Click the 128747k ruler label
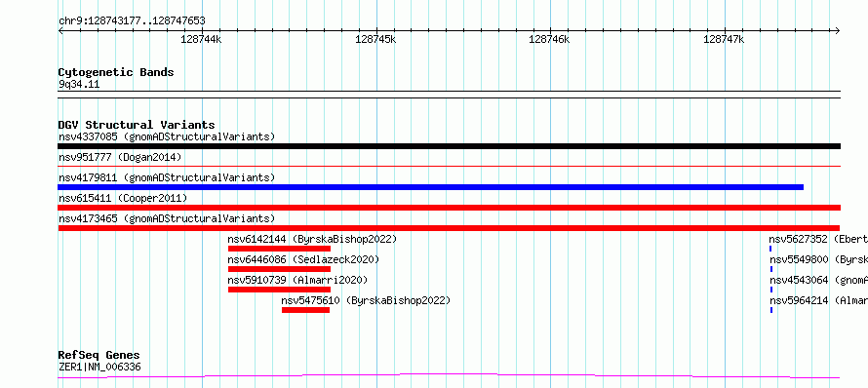 coord(724,39)
